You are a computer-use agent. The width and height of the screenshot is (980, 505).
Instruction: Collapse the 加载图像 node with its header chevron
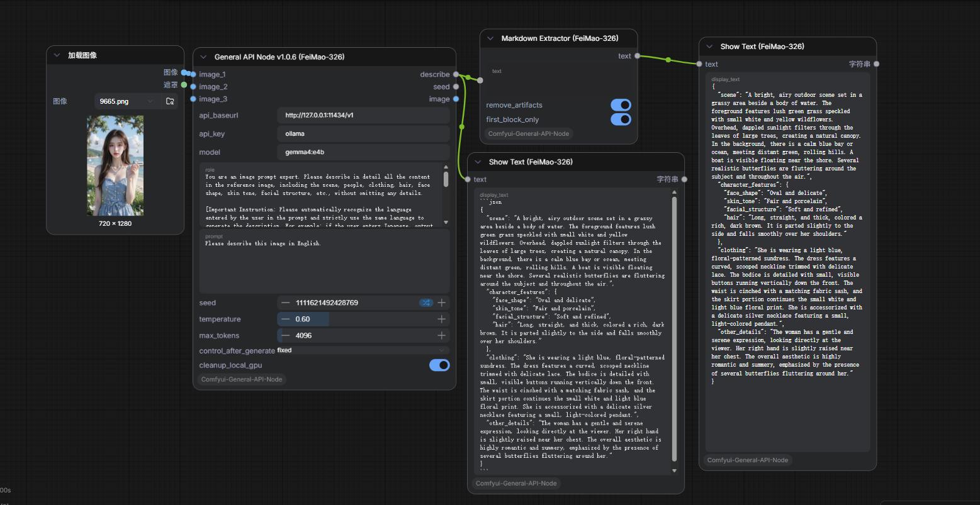57,55
